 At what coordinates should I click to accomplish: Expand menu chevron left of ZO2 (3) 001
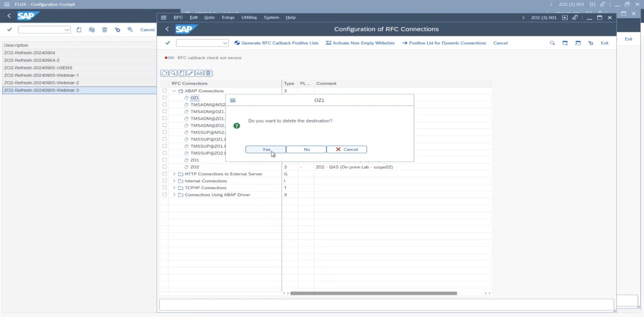click(523, 18)
